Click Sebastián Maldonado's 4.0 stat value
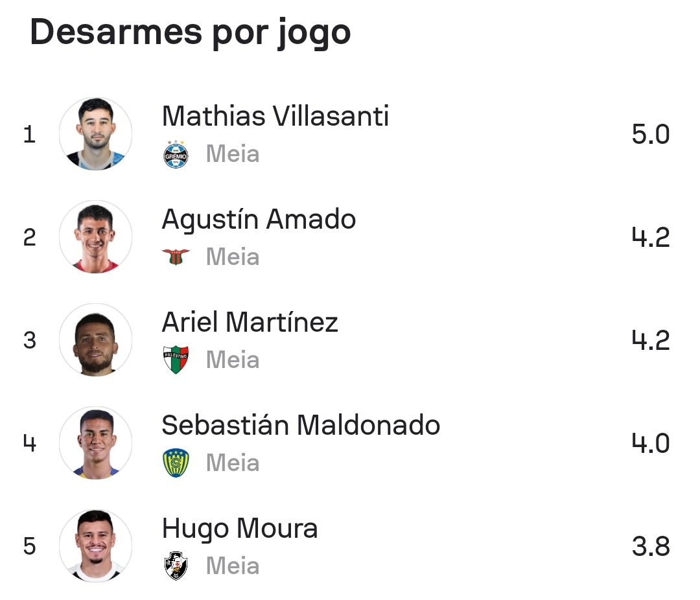700x600 pixels. pos(650,444)
